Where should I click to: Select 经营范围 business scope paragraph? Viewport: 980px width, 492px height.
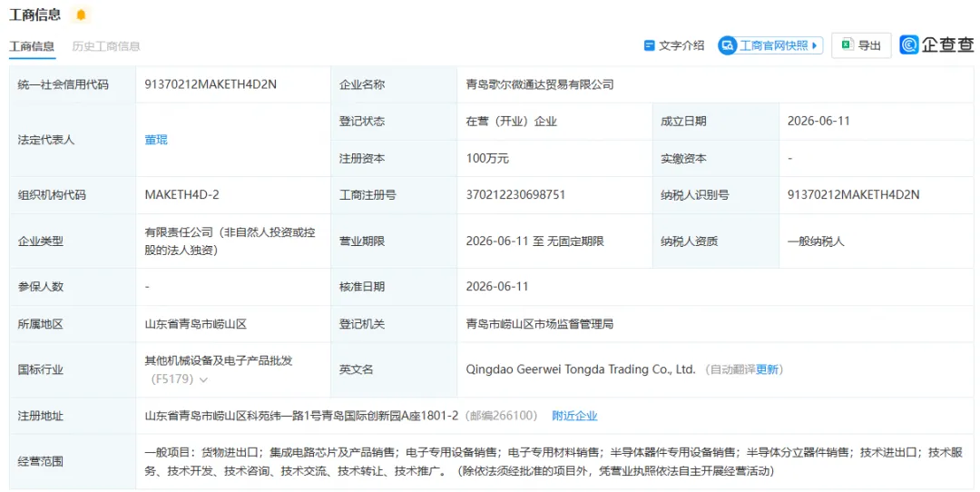coord(554,461)
